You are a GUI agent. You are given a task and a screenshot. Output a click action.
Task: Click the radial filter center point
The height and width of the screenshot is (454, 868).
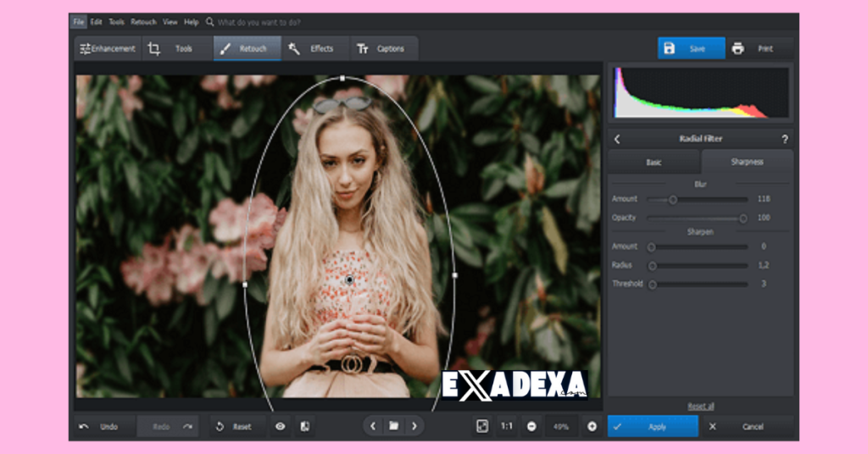pos(349,280)
